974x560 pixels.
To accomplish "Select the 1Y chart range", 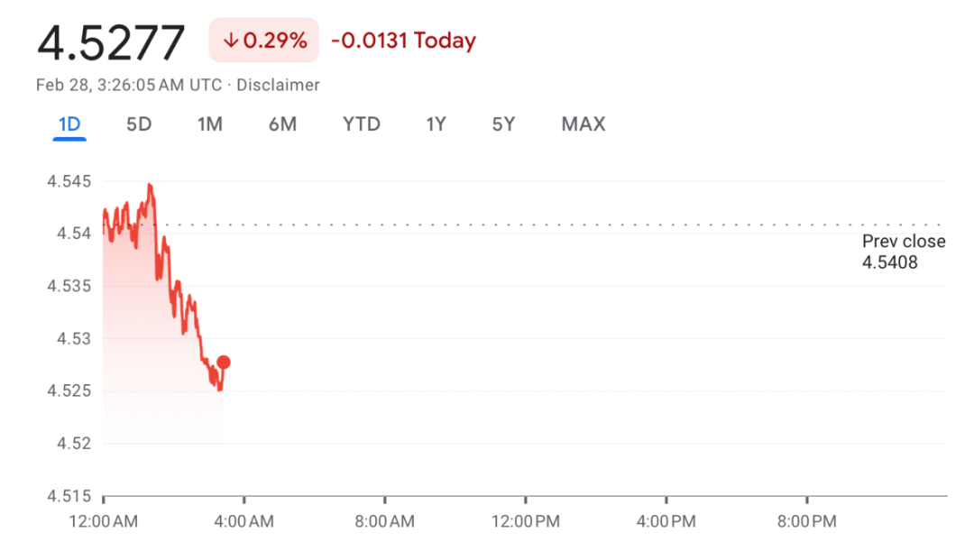I will [x=436, y=124].
